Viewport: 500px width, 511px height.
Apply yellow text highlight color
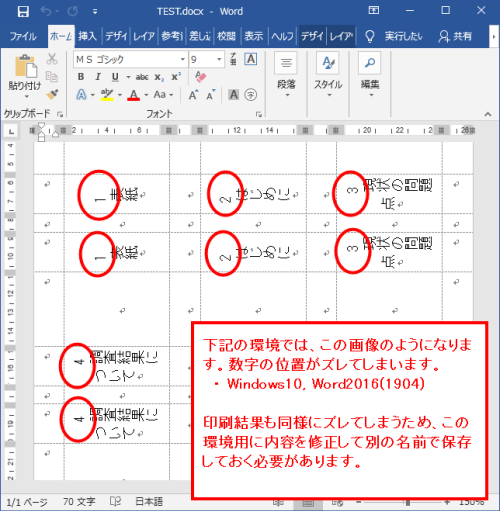pyautogui.click(x=107, y=95)
